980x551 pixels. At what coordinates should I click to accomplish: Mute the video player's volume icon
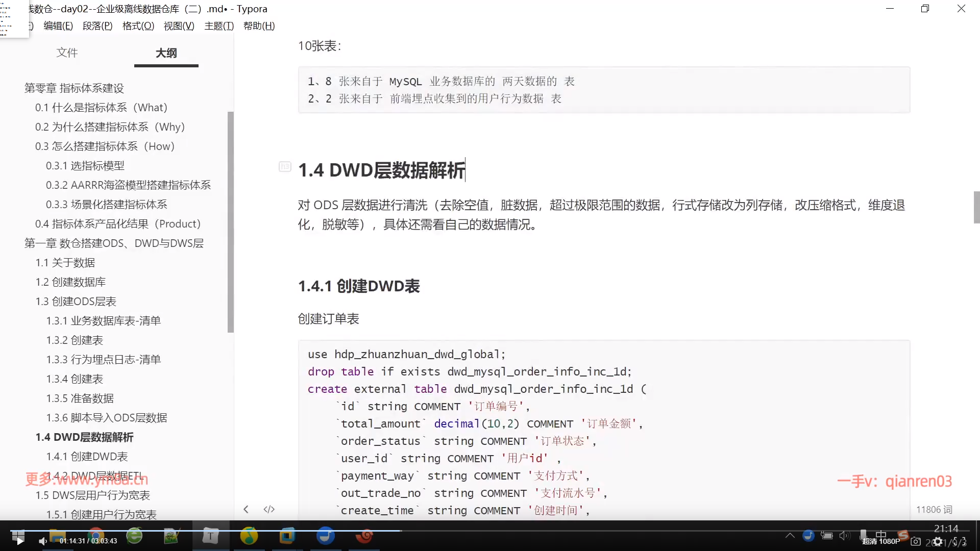point(43,541)
